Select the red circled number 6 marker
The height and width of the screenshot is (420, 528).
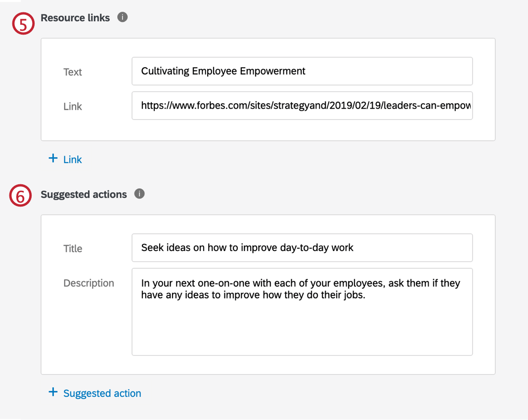[20, 196]
